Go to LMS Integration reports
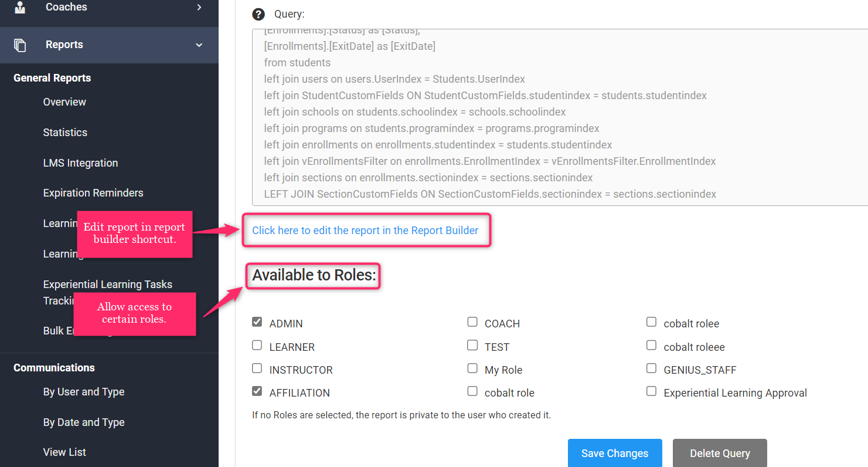The width and height of the screenshot is (868, 467). coord(80,163)
